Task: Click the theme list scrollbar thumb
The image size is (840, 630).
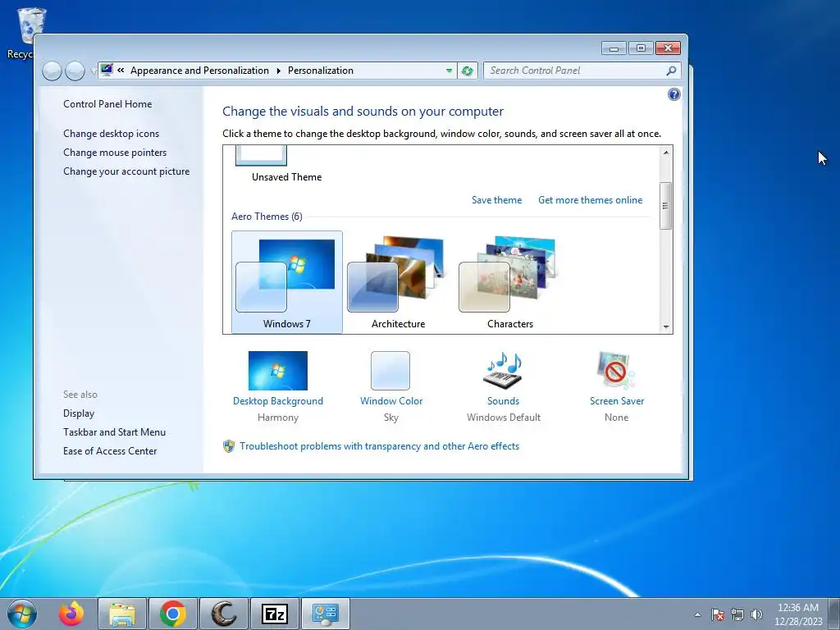Action: click(x=666, y=206)
